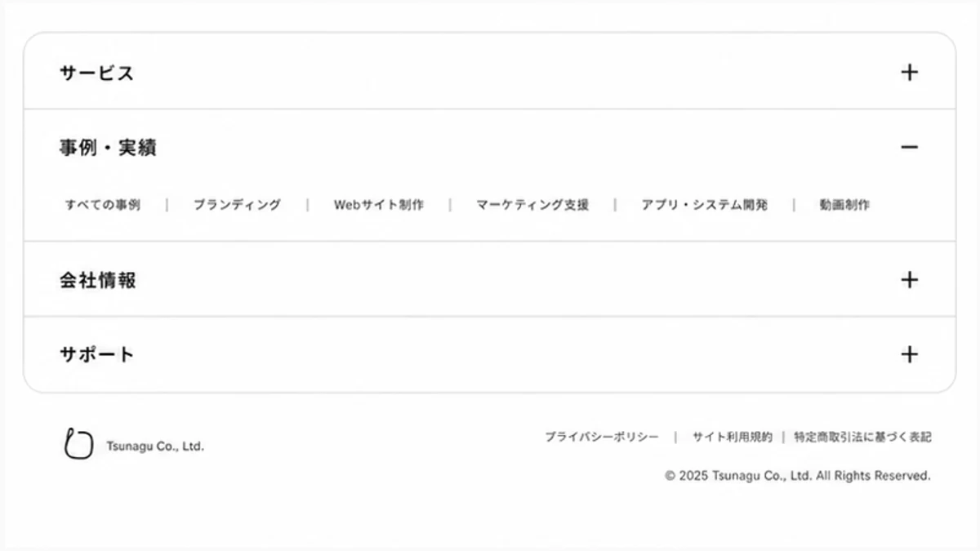Image resolution: width=980 pixels, height=551 pixels.
Task: Open the サポート accordion header
Action: click(489, 354)
